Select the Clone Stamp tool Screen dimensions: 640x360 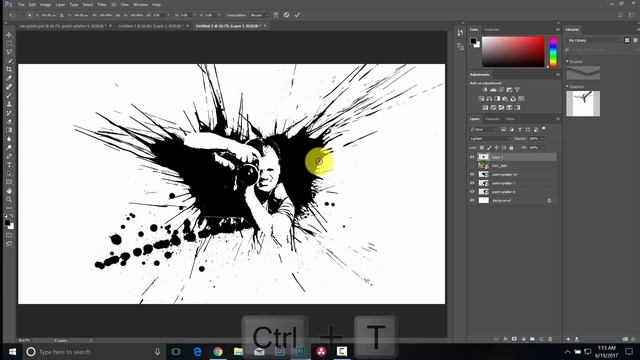pyautogui.click(x=9, y=104)
